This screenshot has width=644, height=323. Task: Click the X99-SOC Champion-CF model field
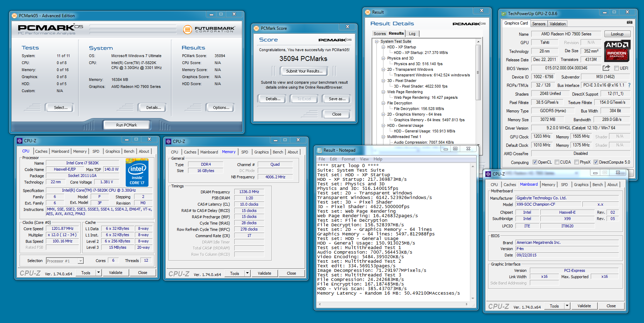click(x=548, y=204)
